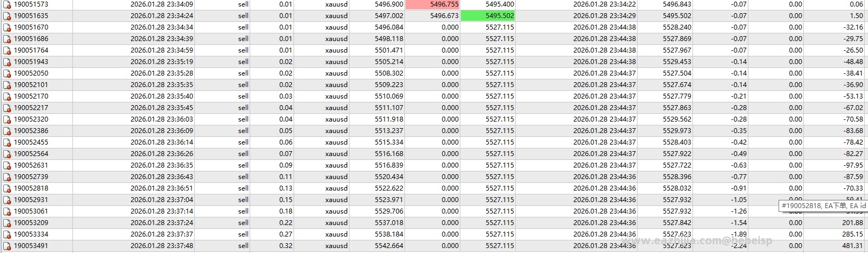Click the order icon for ticket 190051573
The height and width of the screenshot is (253, 868).
click(x=7, y=4)
